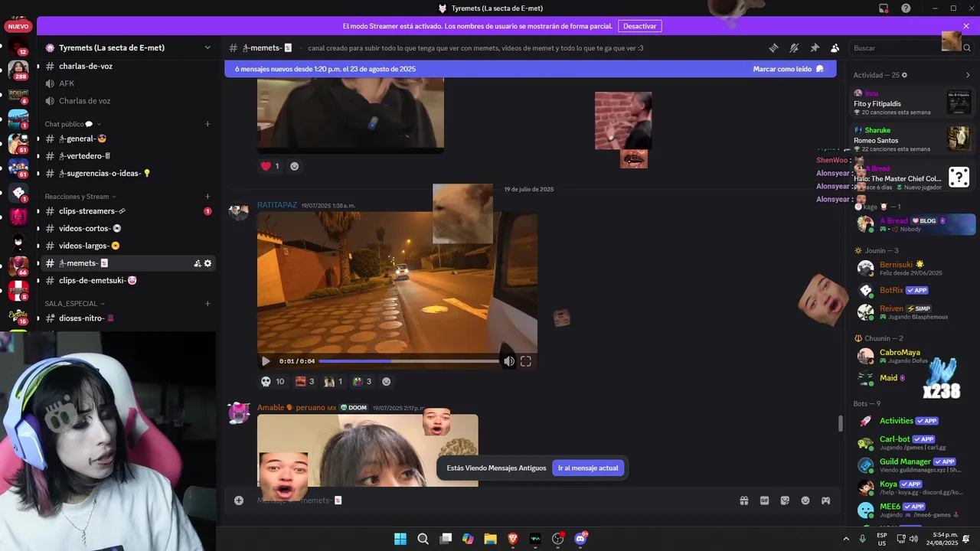Collapse the SALA_ESPECIAL category
980x551 pixels.
coord(74,304)
